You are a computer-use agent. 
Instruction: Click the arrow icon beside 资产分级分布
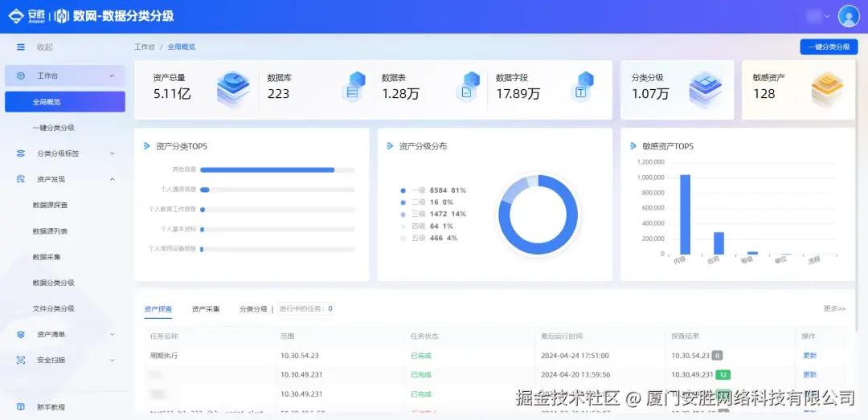(390, 146)
